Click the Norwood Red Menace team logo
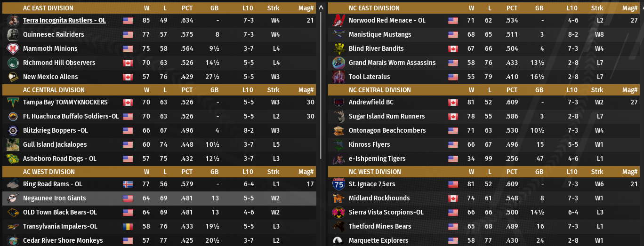Image resolution: width=644 pixels, height=246 pixels. (x=338, y=20)
